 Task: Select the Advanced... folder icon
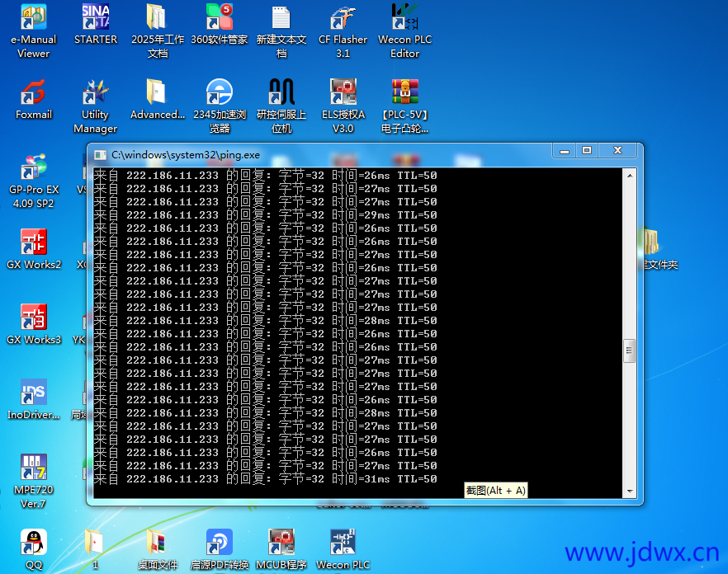[x=158, y=99]
